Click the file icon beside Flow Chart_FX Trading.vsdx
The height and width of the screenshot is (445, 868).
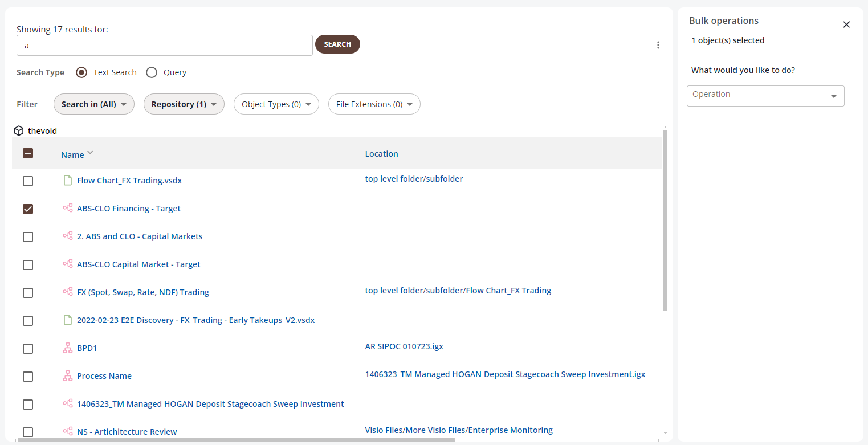point(68,181)
